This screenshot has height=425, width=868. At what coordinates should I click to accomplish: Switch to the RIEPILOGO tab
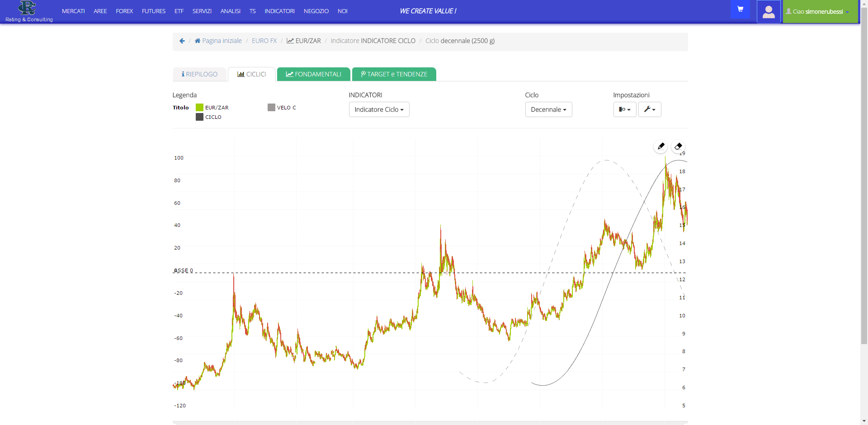coord(200,74)
